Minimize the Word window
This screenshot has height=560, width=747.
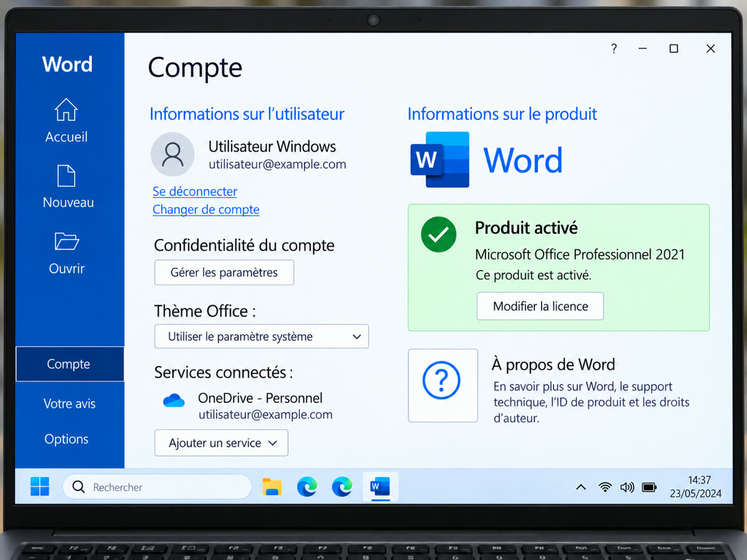click(x=642, y=49)
